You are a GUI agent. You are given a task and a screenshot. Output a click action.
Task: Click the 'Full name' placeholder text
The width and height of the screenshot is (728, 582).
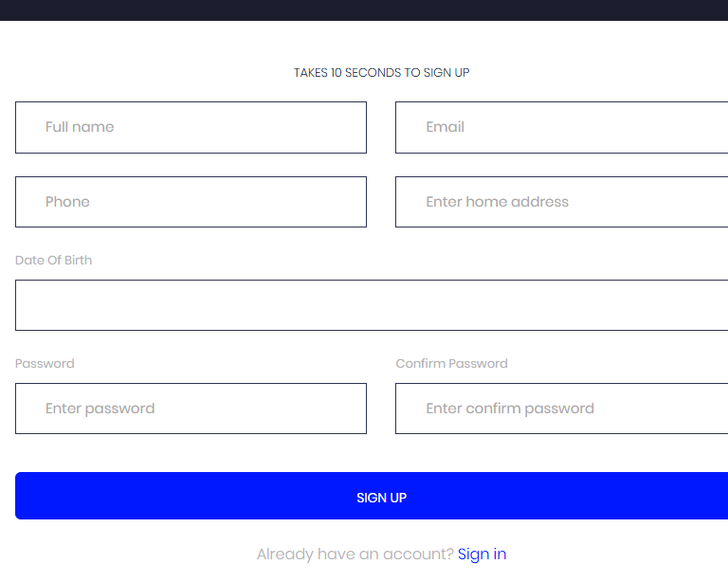coord(80,127)
